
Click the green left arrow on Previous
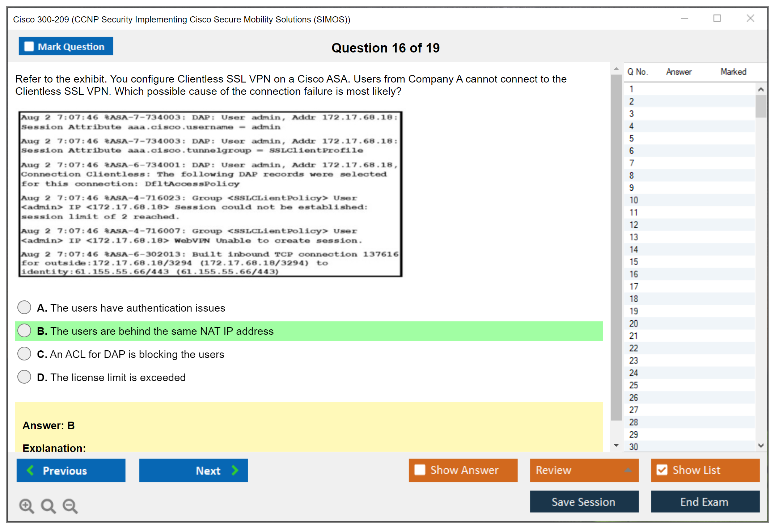[x=30, y=470]
